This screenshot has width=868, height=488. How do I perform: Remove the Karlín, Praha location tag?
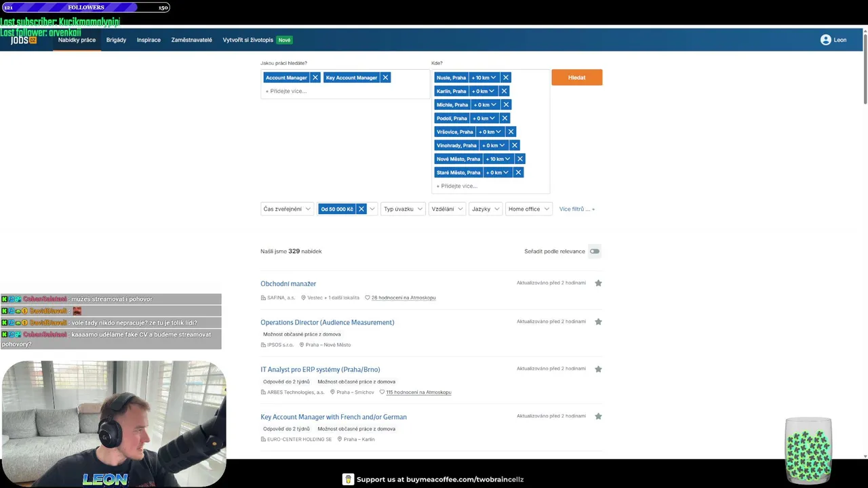pyautogui.click(x=504, y=91)
